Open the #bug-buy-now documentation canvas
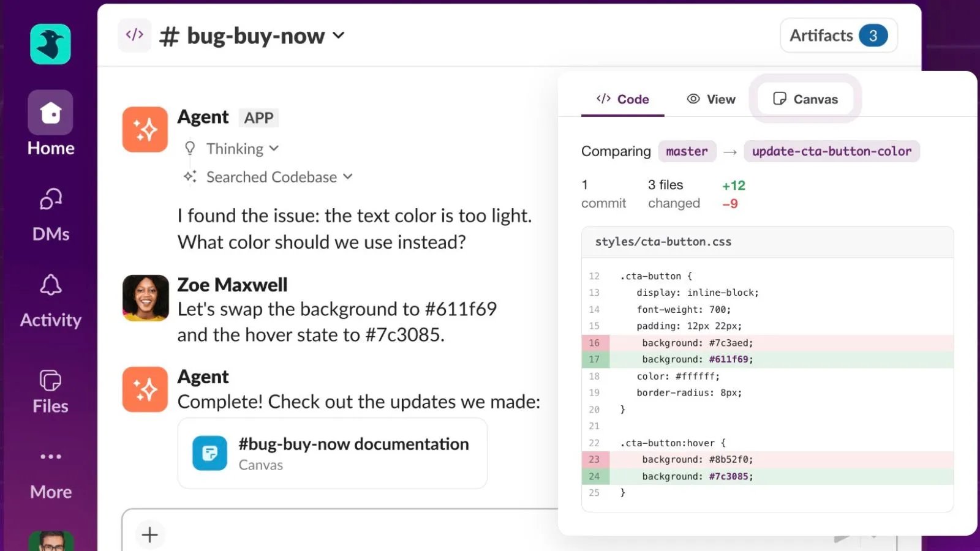 point(333,453)
